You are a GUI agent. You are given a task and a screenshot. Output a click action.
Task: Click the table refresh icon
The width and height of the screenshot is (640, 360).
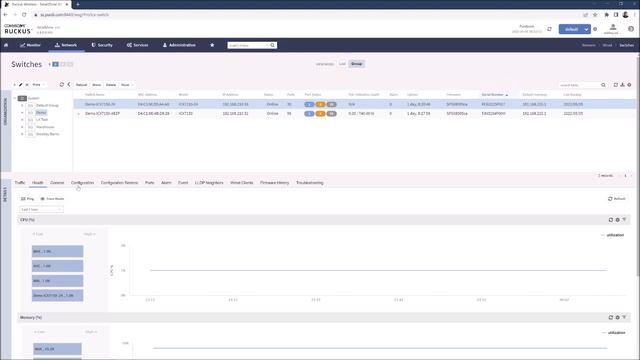point(616,85)
